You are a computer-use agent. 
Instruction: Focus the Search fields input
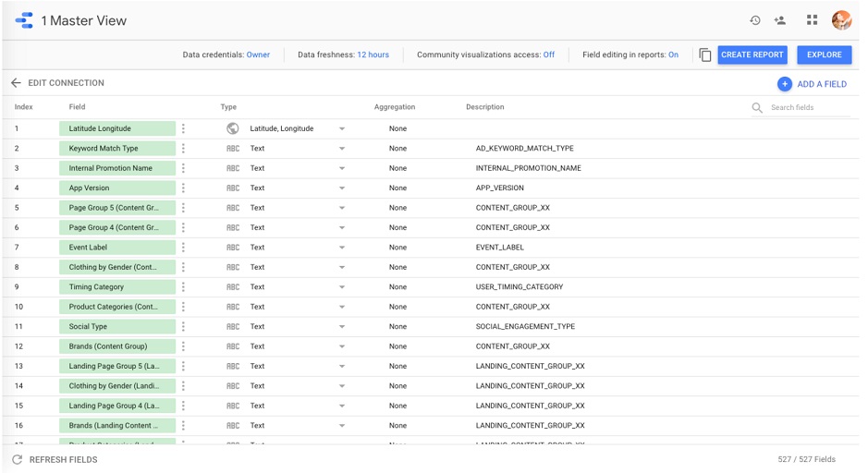coord(810,107)
